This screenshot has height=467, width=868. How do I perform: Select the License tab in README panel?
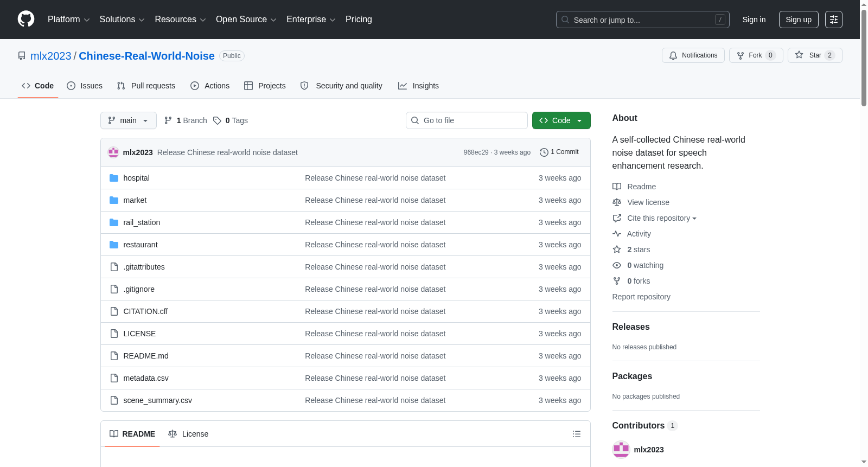point(188,434)
